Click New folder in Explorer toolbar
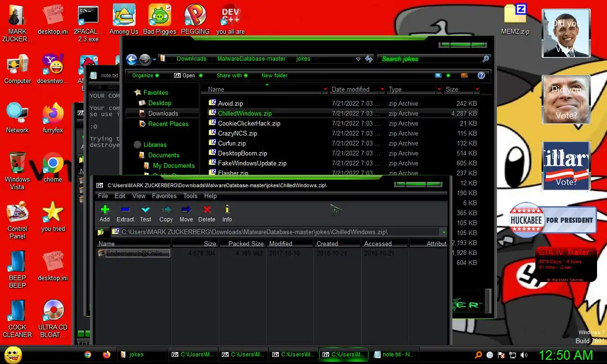 tap(275, 75)
